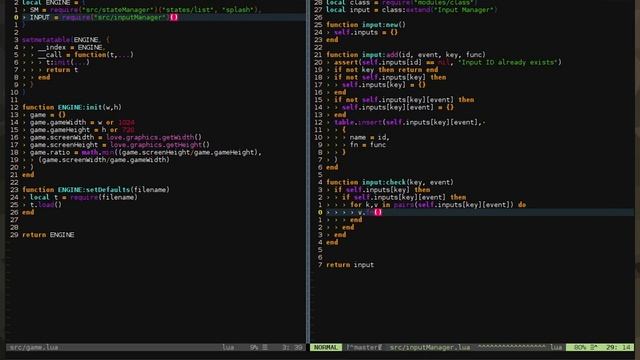Click the 'local t = require(filename)' line

(84, 197)
